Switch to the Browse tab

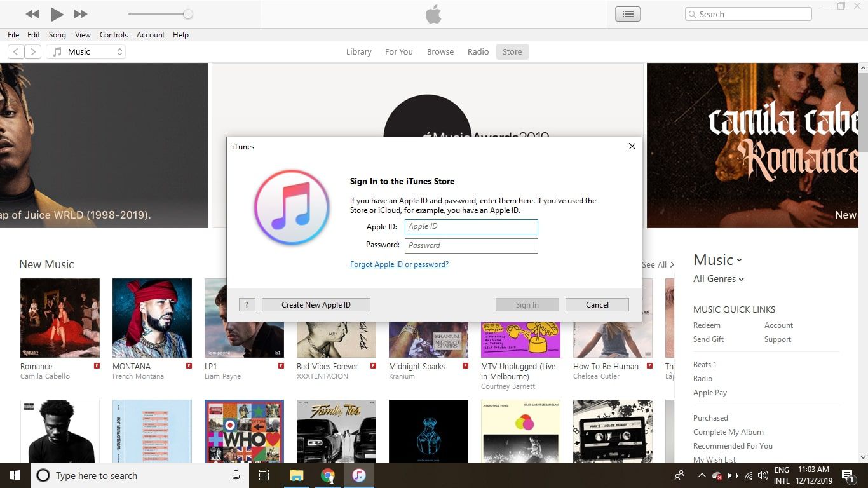pyautogui.click(x=440, y=52)
